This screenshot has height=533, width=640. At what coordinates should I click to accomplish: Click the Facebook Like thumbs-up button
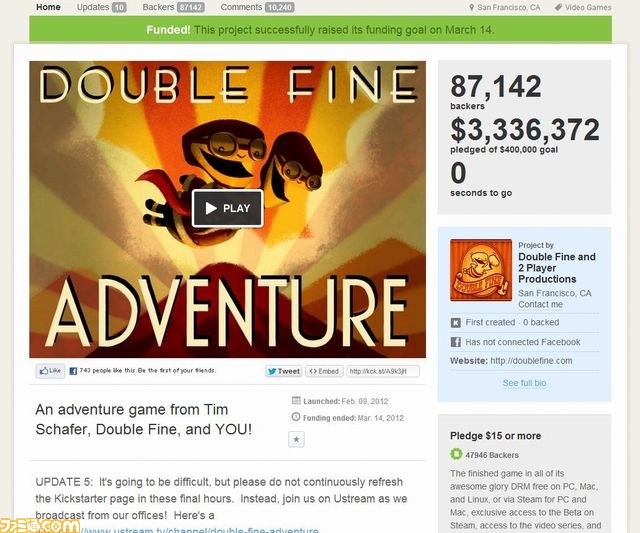point(50,371)
